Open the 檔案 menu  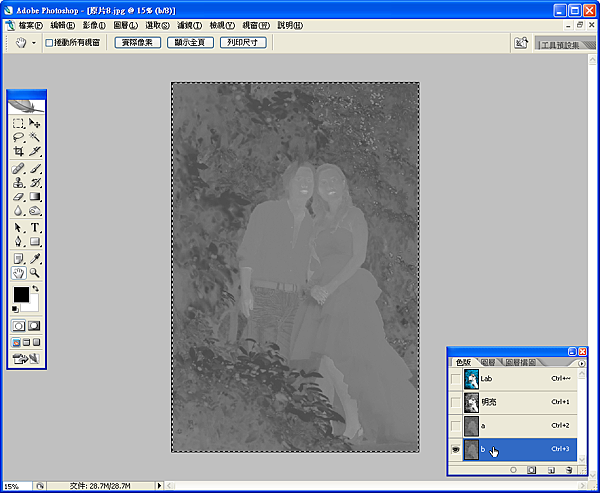tap(31, 26)
